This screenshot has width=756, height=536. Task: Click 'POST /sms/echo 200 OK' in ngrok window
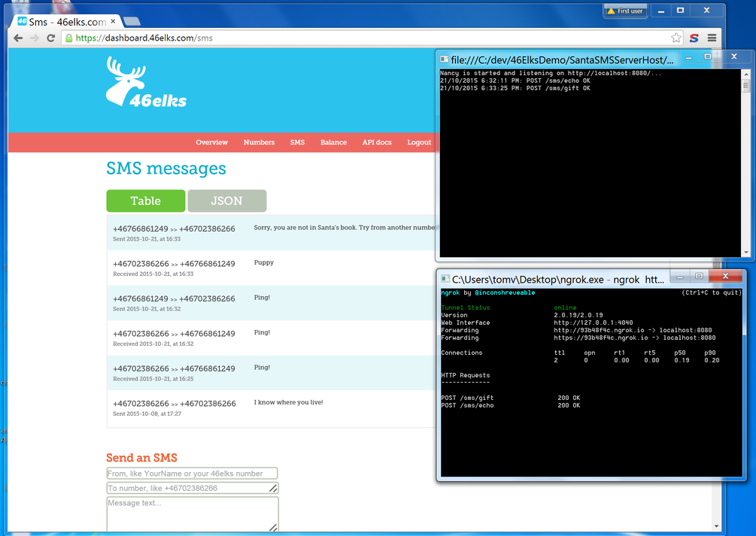(x=511, y=405)
